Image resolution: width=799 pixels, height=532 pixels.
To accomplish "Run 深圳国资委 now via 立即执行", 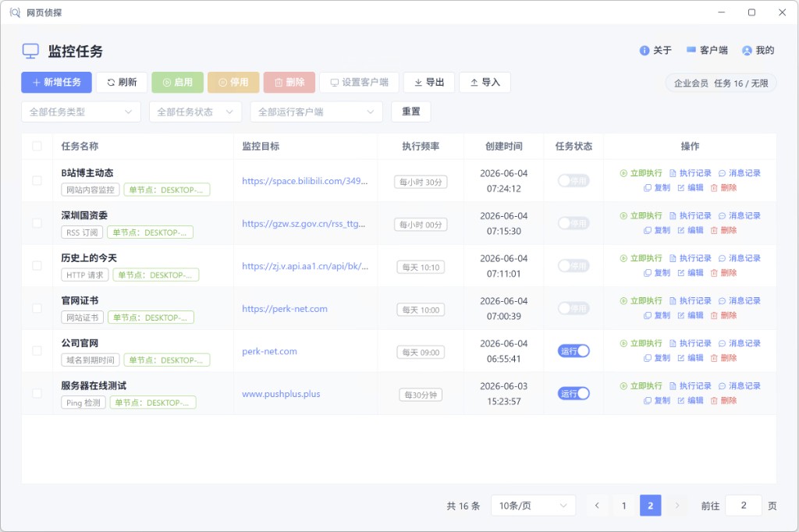I will (641, 215).
